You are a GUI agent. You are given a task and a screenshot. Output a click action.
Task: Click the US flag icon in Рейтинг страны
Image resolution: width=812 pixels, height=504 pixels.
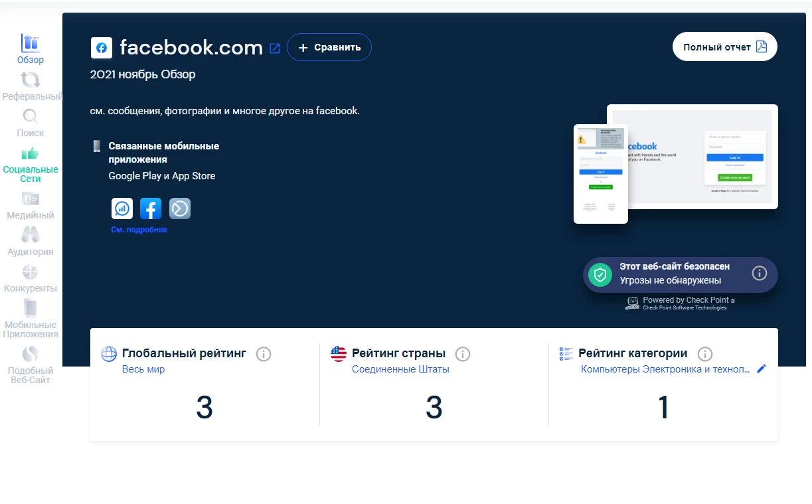pyautogui.click(x=339, y=354)
